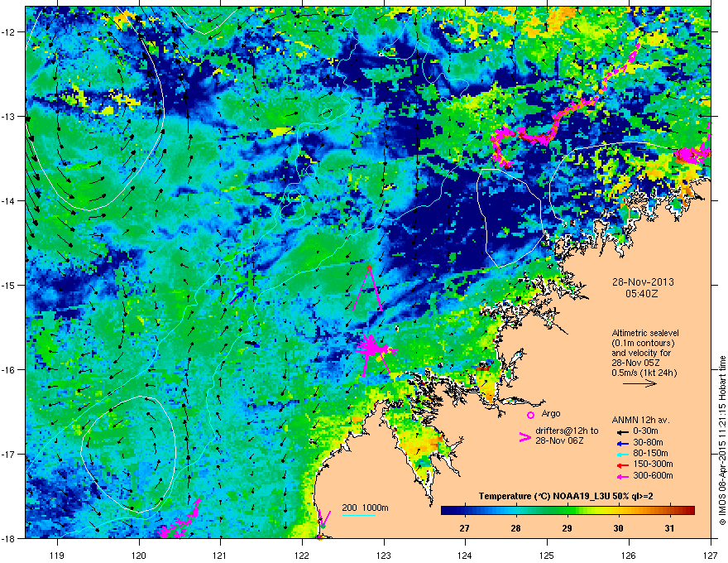This screenshot has width=728, height=563.
Task: Click the latitude axis label -15
Action: click(x=8, y=285)
